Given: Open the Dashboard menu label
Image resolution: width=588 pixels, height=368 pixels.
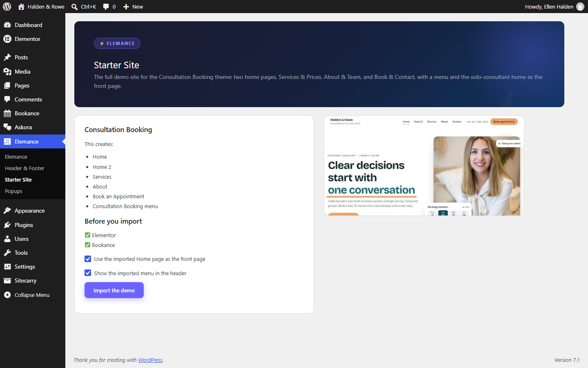Looking at the screenshot, I should pos(29,25).
